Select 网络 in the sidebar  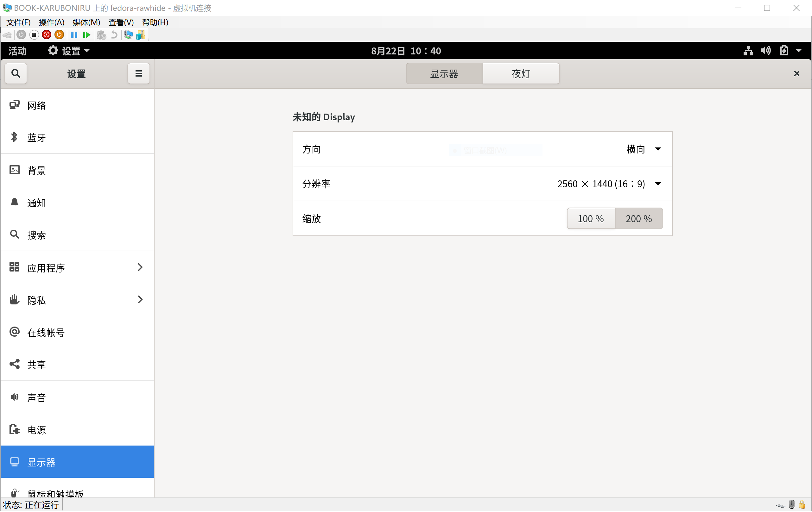pos(77,105)
